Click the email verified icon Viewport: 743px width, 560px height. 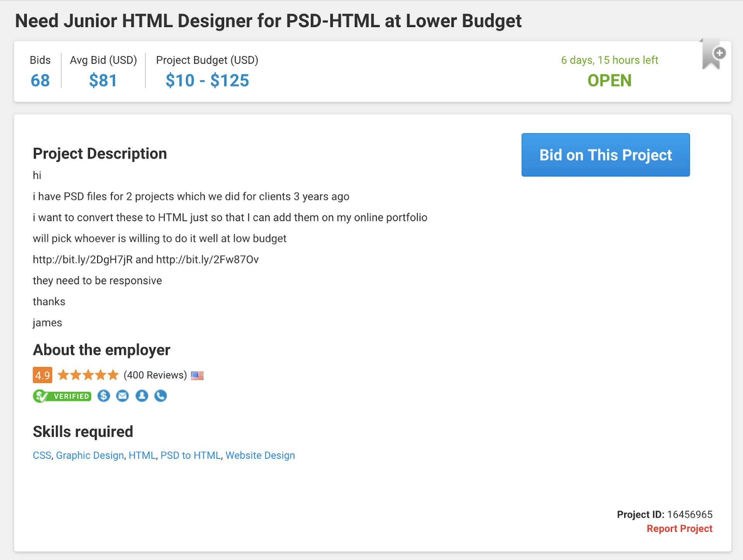coord(122,396)
